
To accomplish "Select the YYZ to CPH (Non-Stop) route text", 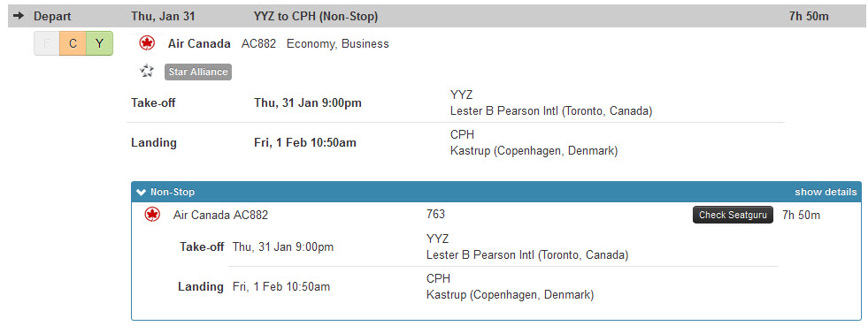I will [316, 17].
